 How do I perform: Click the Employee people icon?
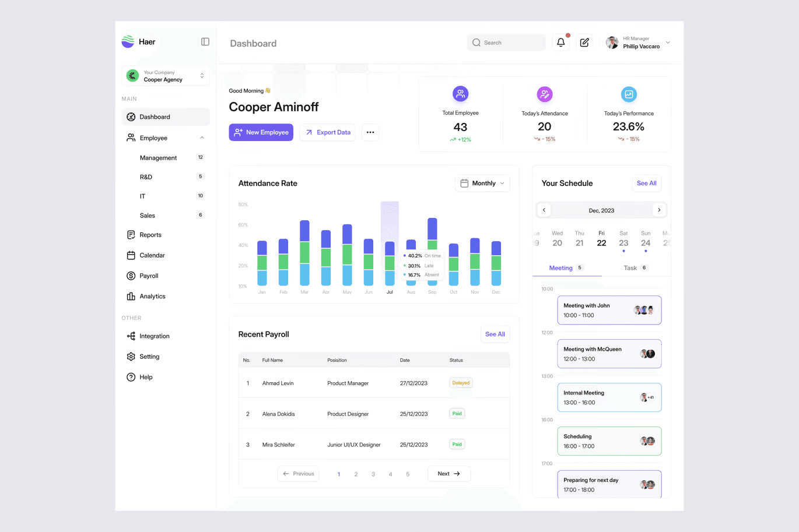click(131, 138)
